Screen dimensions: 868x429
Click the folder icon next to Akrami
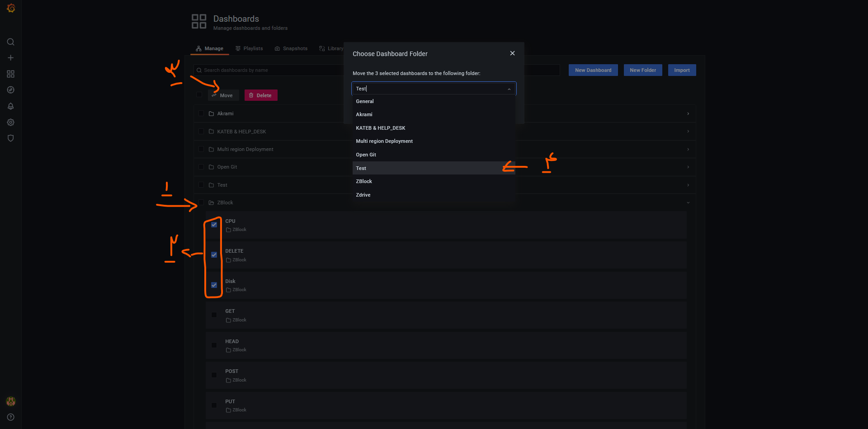click(x=211, y=113)
